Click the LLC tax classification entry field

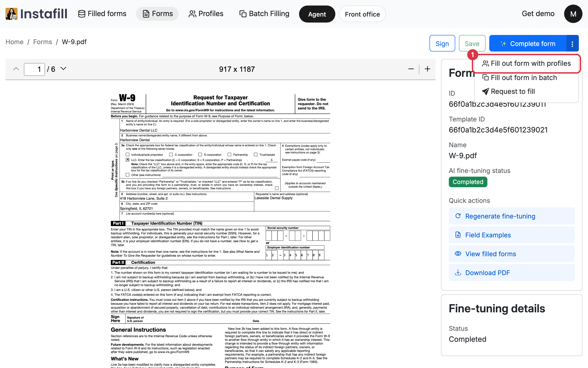click(271, 160)
